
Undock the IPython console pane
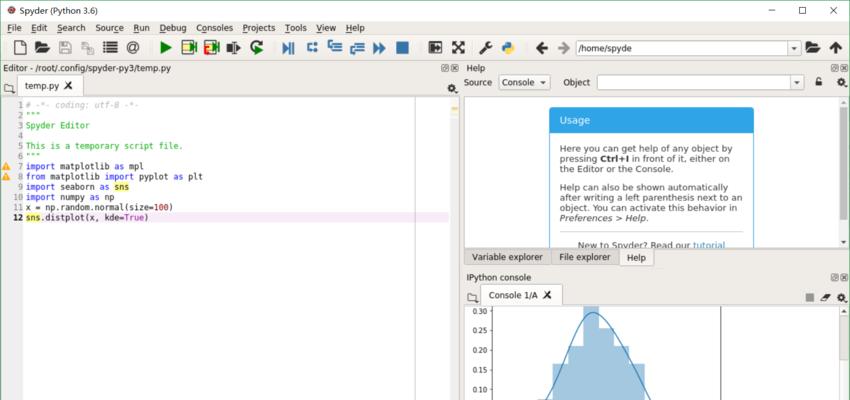835,278
